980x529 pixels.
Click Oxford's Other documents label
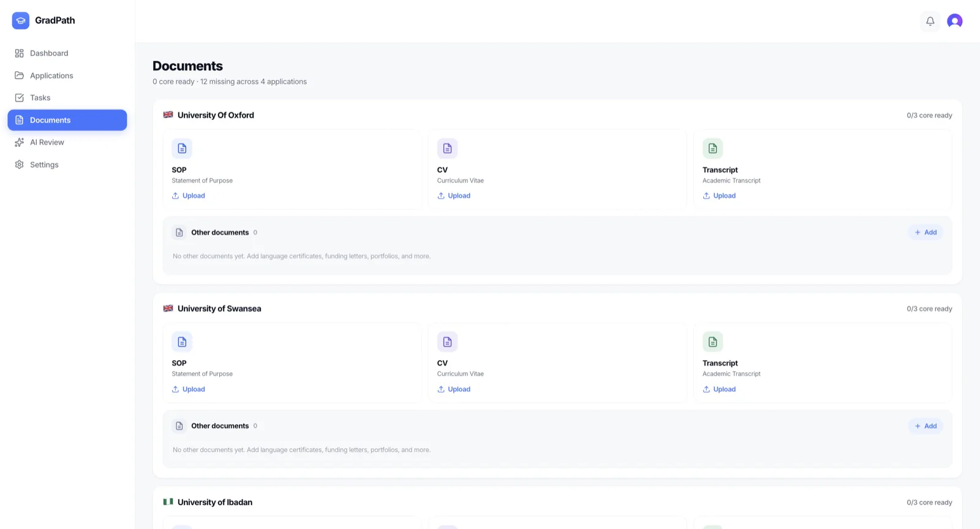coord(220,233)
